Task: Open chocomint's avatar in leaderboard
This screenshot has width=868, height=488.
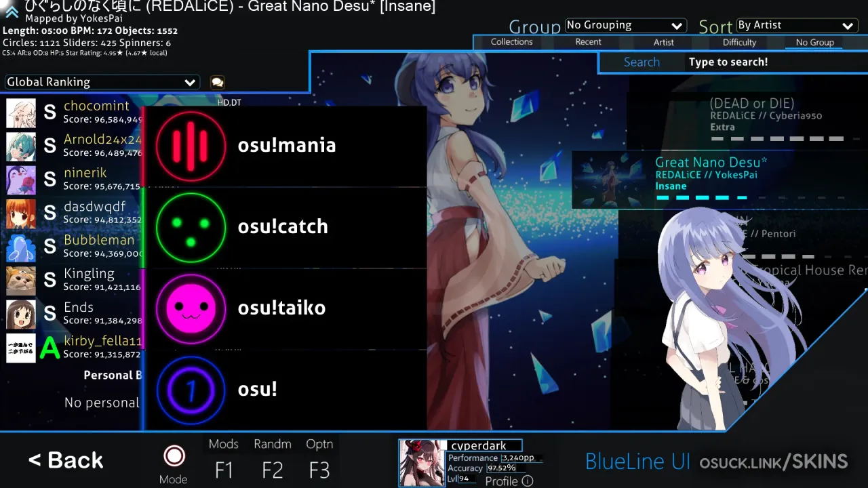Action: 21,113
